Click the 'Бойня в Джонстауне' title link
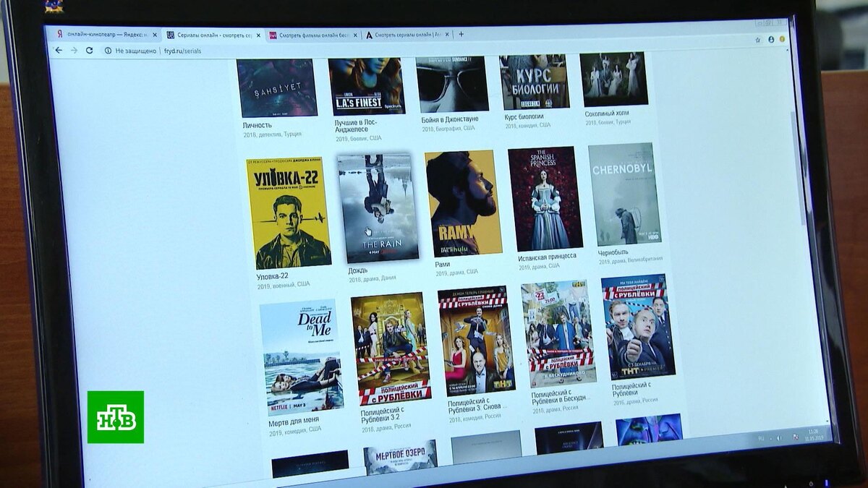The width and height of the screenshot is (868, 488). coord(450,119)
